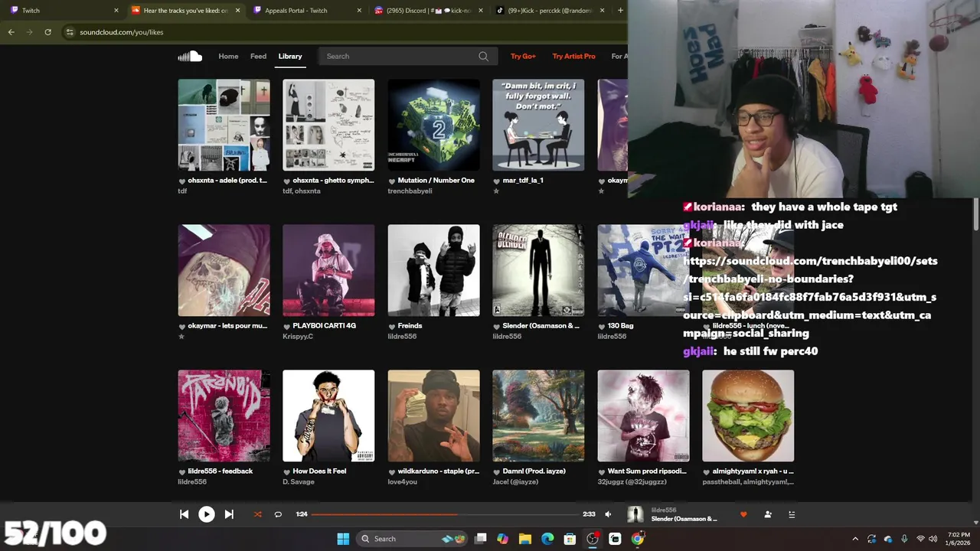Viewport: 980px width, 551px height.
Task: Open the Mutation / Number One artwork
Action: click(433, 125)
